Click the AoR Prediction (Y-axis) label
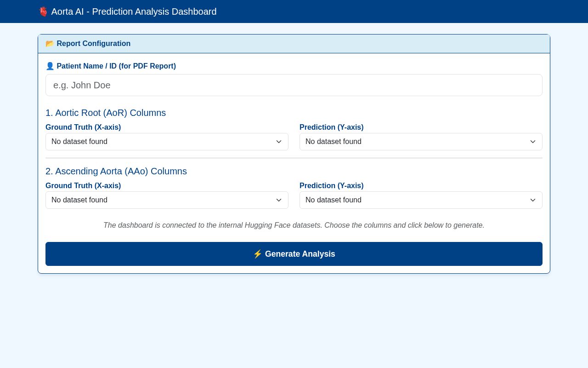Image resolution: width=588 pixels, height=368 pixels. point(332,127)
